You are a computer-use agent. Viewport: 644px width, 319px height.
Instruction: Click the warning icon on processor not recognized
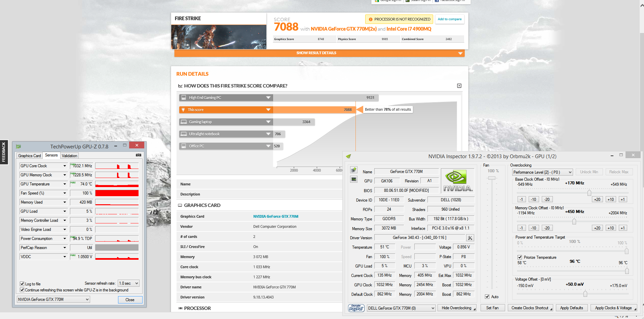[x=371, y=19]
